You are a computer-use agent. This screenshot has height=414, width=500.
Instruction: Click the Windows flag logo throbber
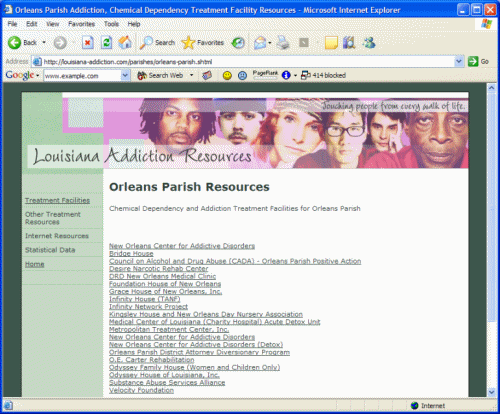(486, 24)
